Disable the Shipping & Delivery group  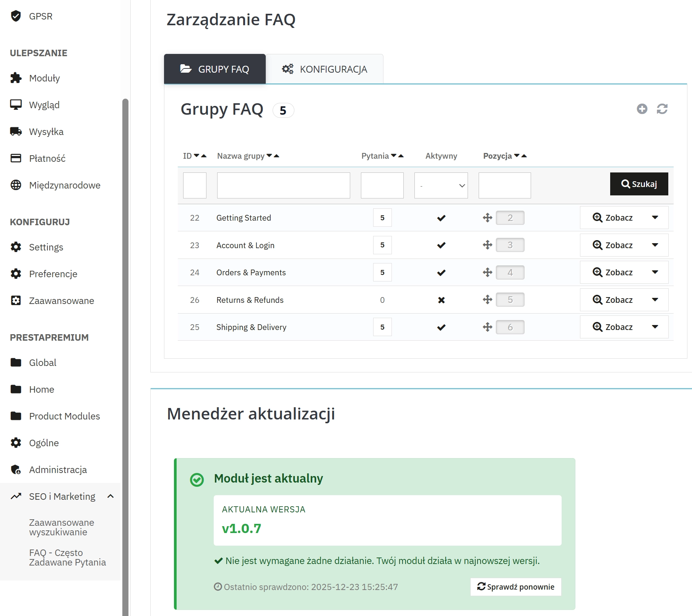point(441,327)
